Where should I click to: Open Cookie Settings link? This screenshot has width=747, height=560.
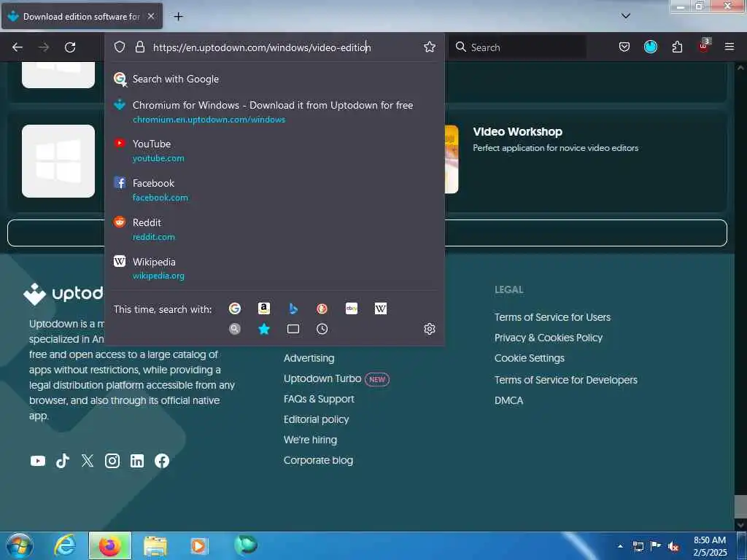tap(530, 358)
